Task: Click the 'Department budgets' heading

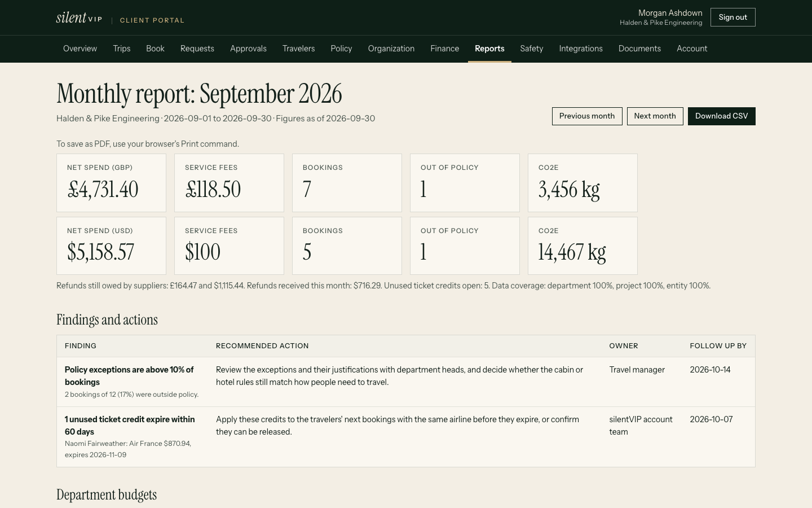Action: [x=107, y=495]
